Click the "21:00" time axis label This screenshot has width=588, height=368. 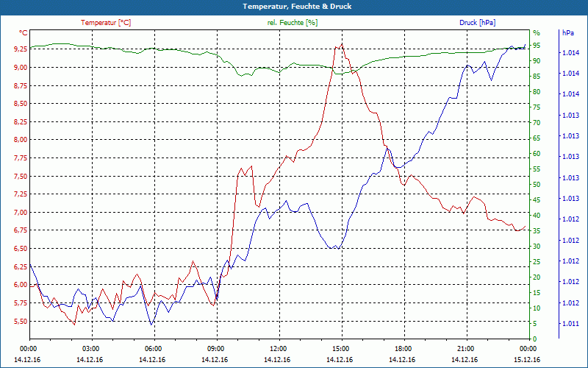click(x=465, y=349)
